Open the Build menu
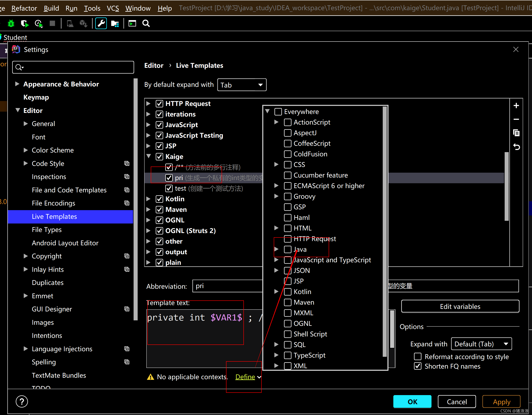This screenshot has height=415, width=532. click(51, 8)
